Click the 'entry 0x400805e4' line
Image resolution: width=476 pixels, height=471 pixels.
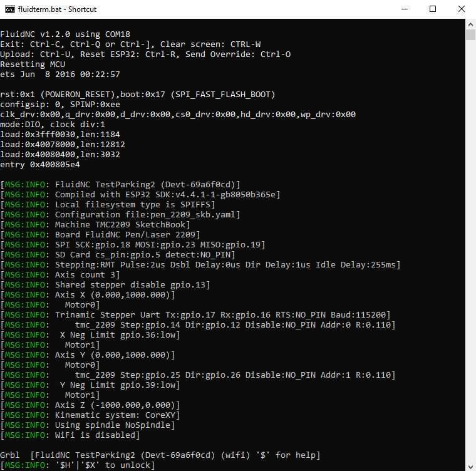tap(40, 165)
